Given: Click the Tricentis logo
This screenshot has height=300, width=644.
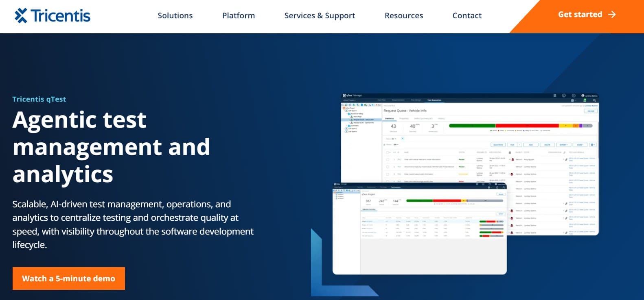Looking at the screenshot, I should click(x=53, y=15).
